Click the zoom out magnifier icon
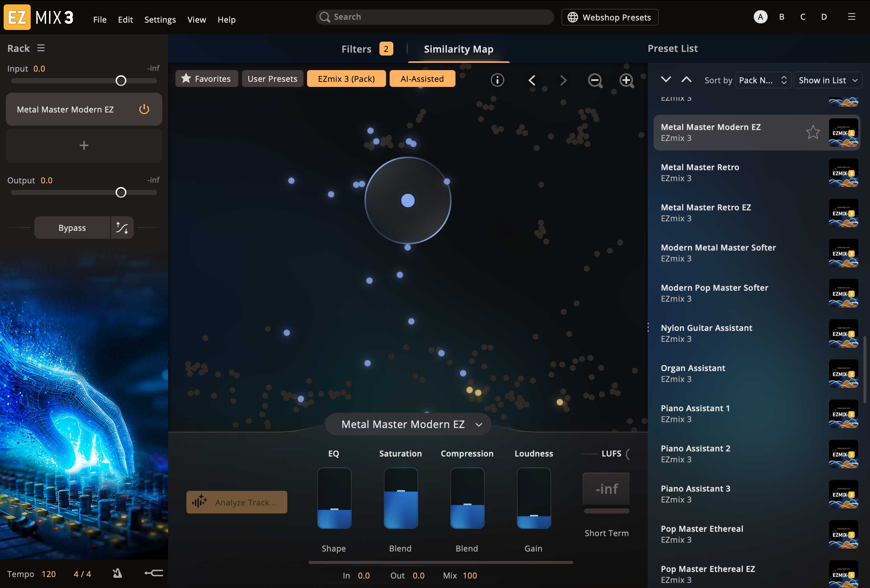 594,80
